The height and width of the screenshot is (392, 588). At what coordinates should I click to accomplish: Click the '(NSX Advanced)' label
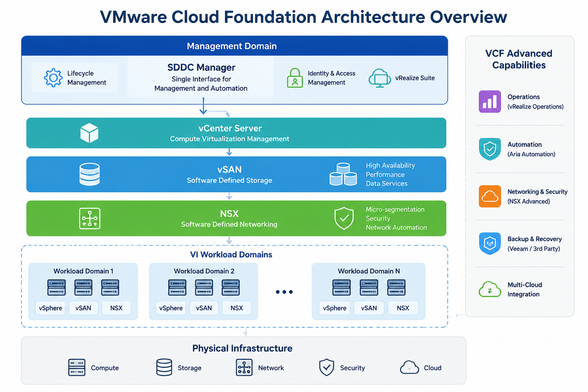(529, 201)
